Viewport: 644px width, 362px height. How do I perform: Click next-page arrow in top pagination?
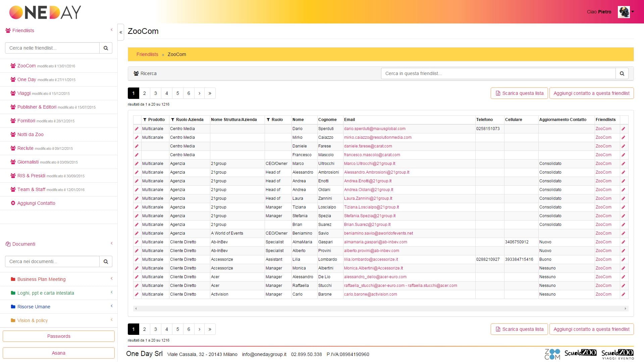200,93
